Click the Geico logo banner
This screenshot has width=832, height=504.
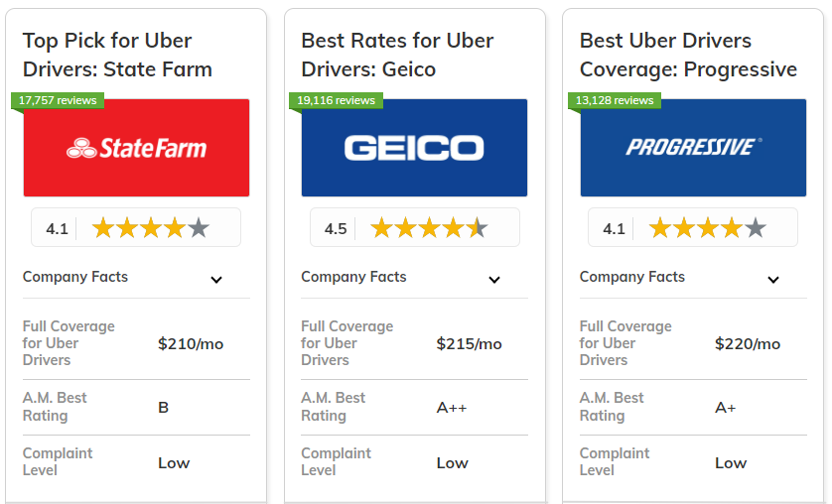click(x=414, y=149)
